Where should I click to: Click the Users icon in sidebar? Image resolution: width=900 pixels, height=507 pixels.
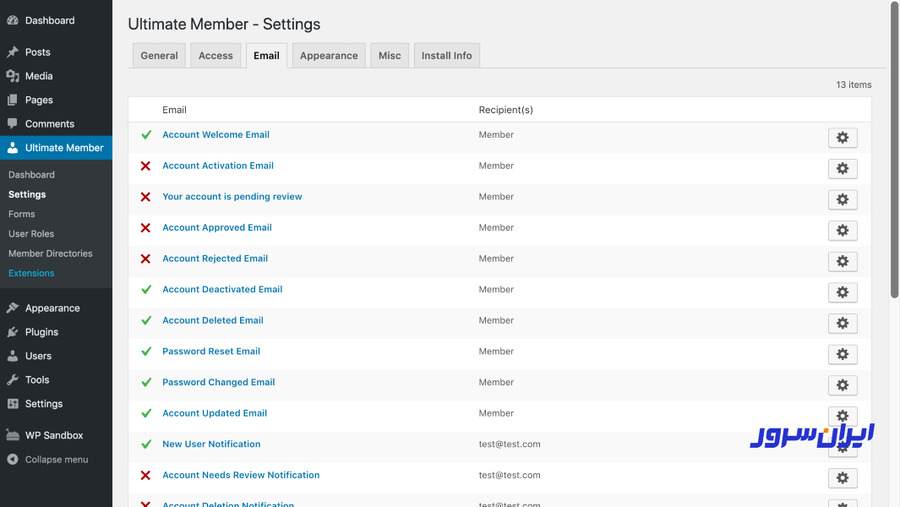click(x=13, y=356)
